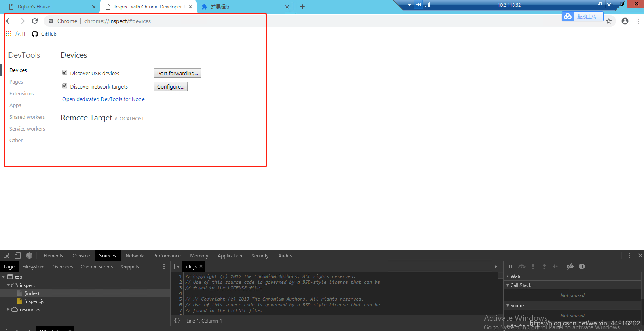Switch to the Snippets sources tab

(130, 267)
